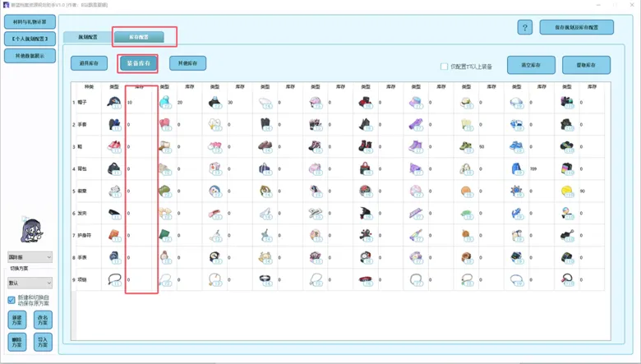Select the T10 yellow badge icon in the badge row
The height and width of the screenshot is (364, 641).
[x=567, y=191]
